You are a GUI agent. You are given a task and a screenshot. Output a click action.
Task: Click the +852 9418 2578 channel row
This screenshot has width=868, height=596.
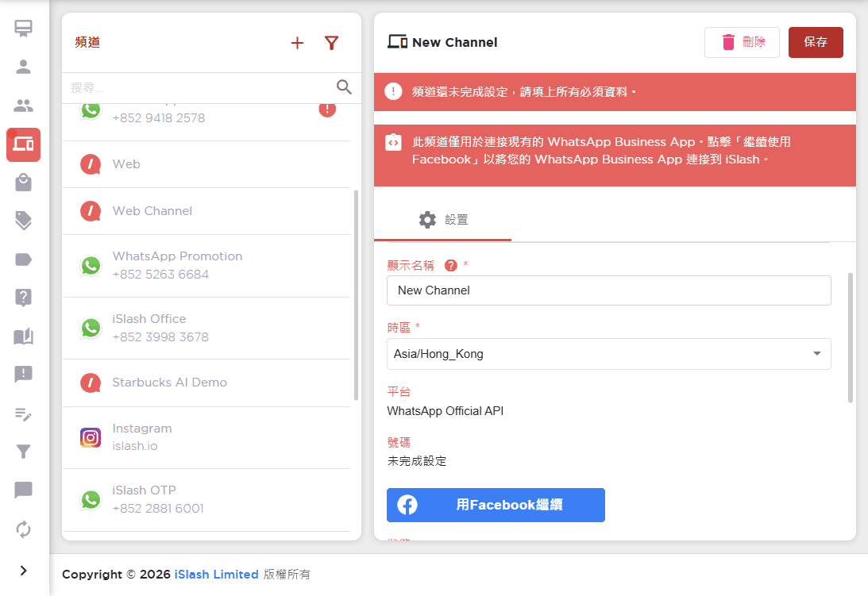click(x=206, y=121)
